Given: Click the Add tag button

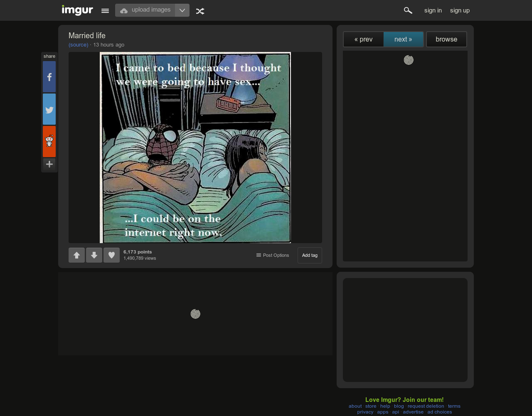Looking at the screenshot, I should 310,255.
